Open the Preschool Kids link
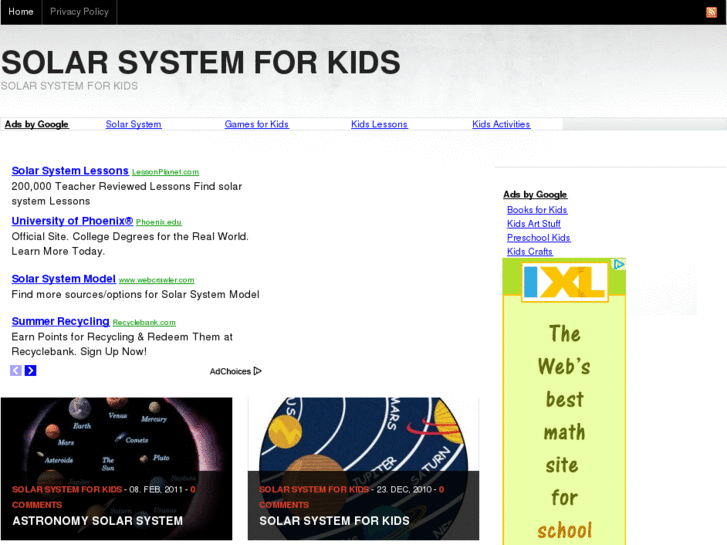The width and height of the screenshot is (727, 545). [x=539, y=238]
